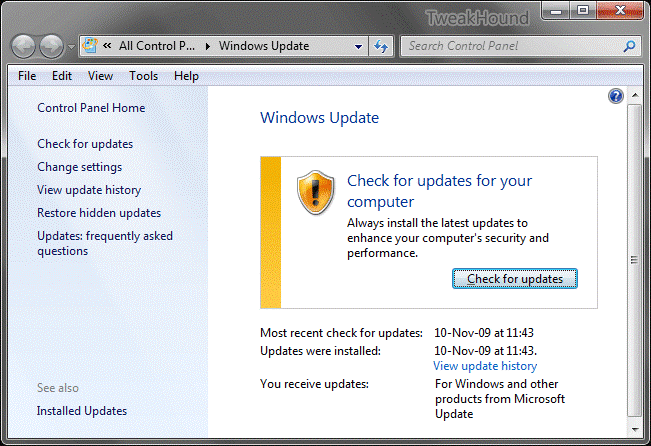The width and height of the screenshot is (651, 446).
Task: Open Updates: frequently asked questions
Action: 105,243
